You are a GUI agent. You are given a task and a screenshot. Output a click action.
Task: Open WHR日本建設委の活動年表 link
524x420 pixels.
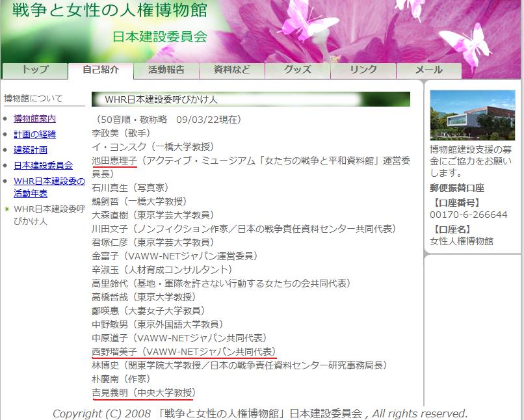(49, 187)
